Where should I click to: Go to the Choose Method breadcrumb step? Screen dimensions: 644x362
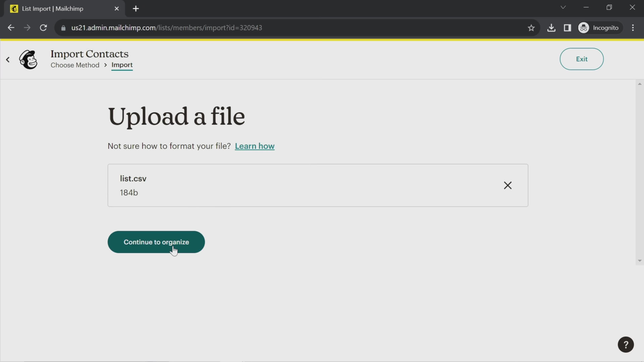(x=75, y=65)
